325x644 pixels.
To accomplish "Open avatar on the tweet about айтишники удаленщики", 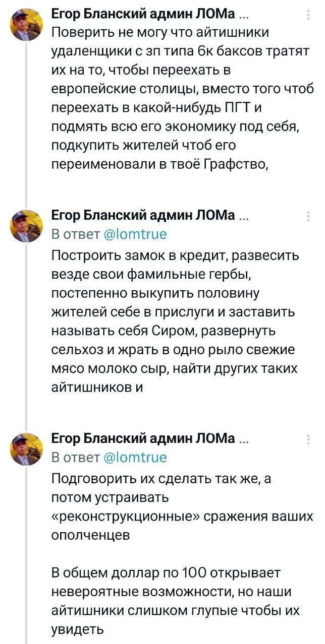I will coord(27,25).
